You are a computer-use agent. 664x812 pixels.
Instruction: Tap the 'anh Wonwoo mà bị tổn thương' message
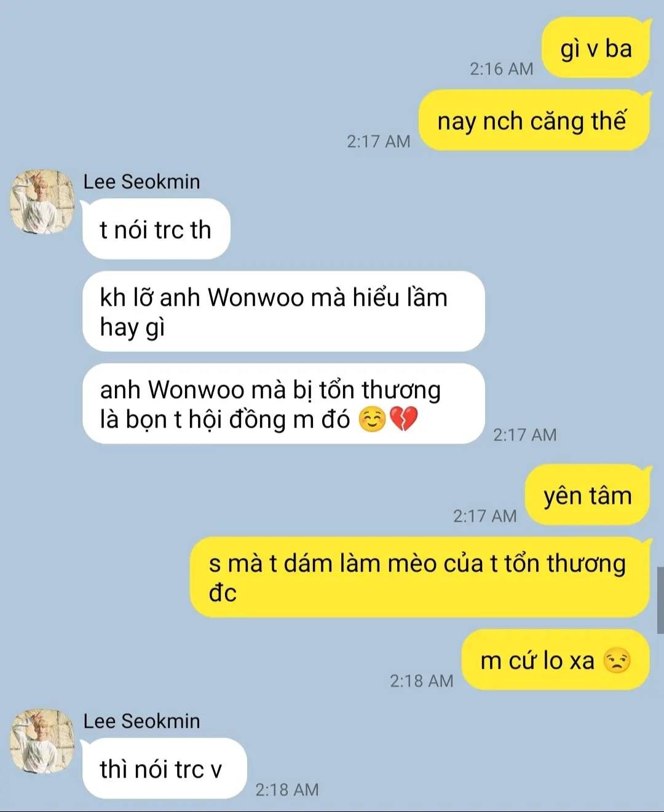point(283,404)
